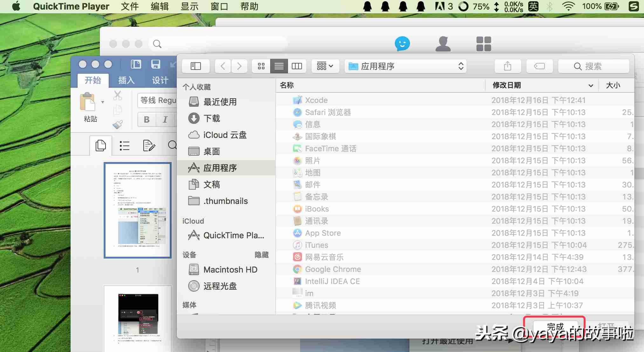Select Macintosh HD in the sidebar
This screenshot has height=352, width=644.
pyautogui.click(x=226, y=269)
